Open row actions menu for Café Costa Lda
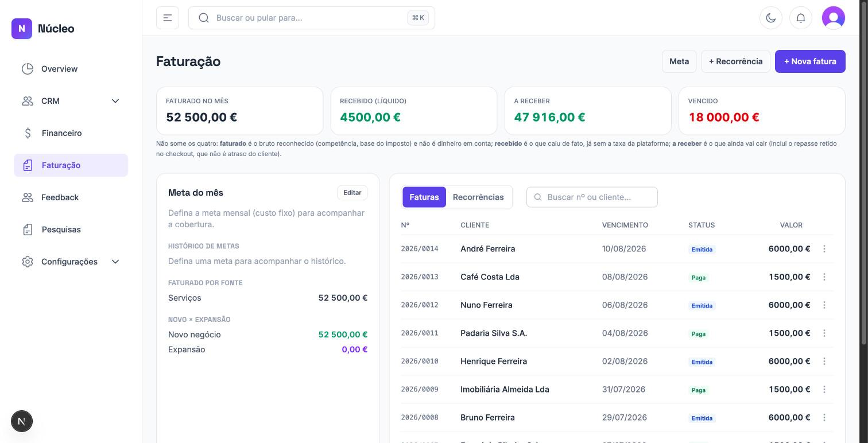This screenshot has width=868, height=443. click(824, 277)
